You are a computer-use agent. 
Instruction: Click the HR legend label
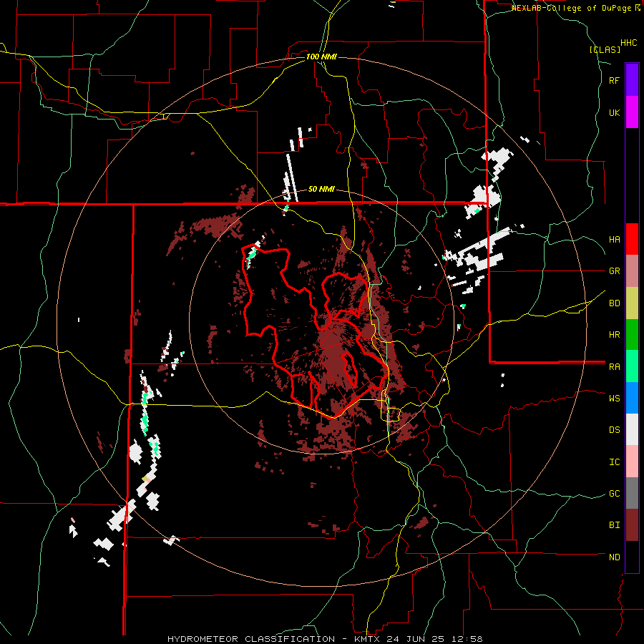614,335
